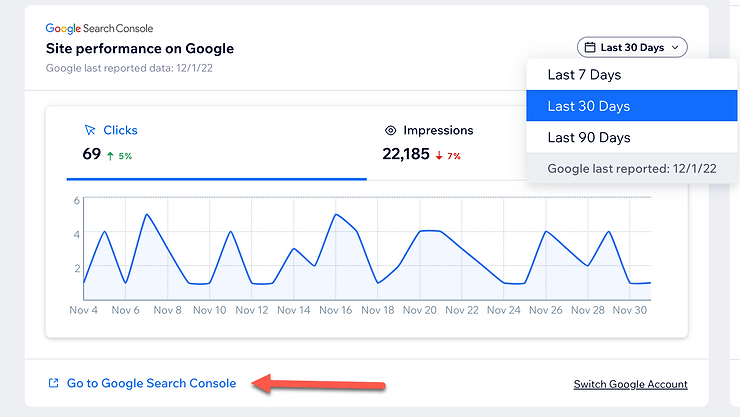Click the Nov 8 axis label
The width and height of the screenshot is (740, 417).
point(168,310)
